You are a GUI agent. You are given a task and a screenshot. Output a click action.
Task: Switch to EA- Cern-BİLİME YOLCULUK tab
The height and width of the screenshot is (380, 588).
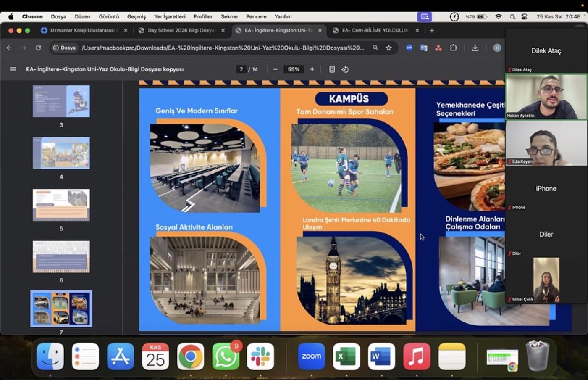point(375,30)
